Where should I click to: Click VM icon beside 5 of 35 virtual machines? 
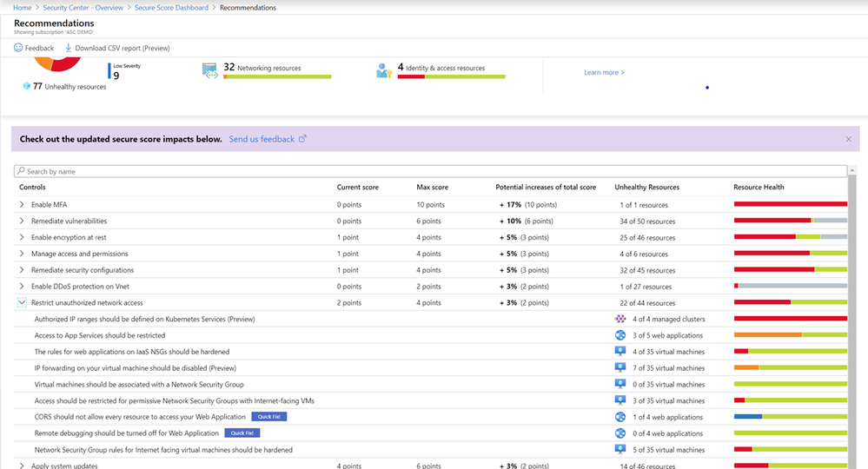(x=620, y=449)
